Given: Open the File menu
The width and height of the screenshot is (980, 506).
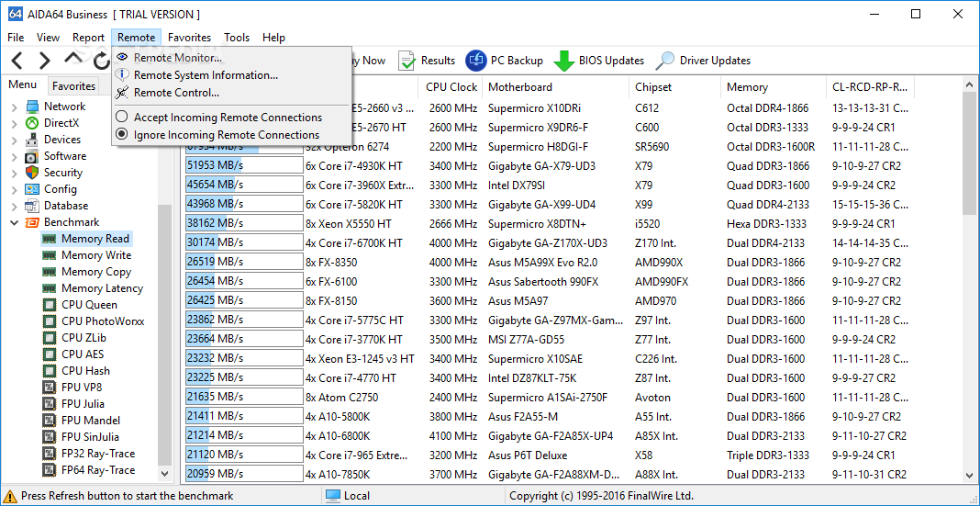Looking at the screenshot, I should click(16, 38).
